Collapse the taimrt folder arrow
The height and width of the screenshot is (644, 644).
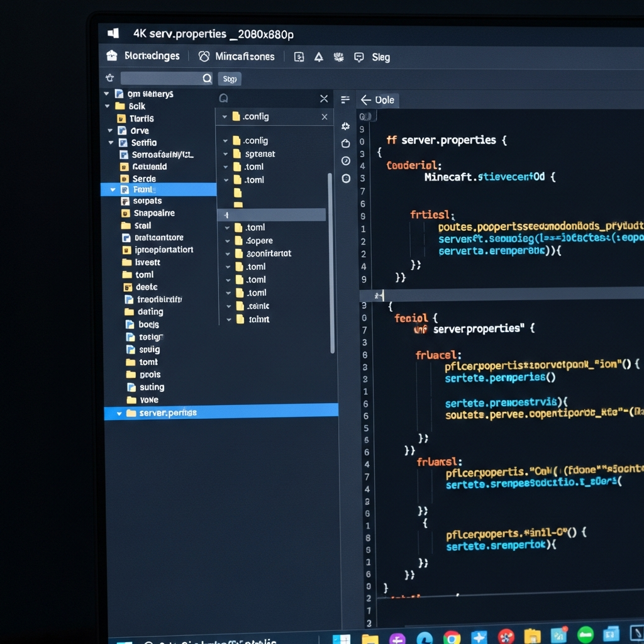[229, 319]
